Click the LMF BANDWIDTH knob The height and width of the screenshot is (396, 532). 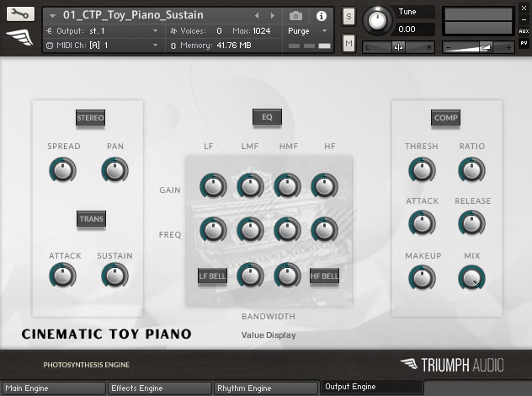click(x=250, y=276)
